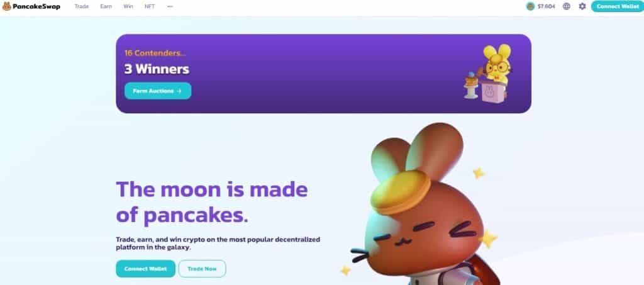
Task: Click the Farm Auctions button
Action: coord(158,91)
